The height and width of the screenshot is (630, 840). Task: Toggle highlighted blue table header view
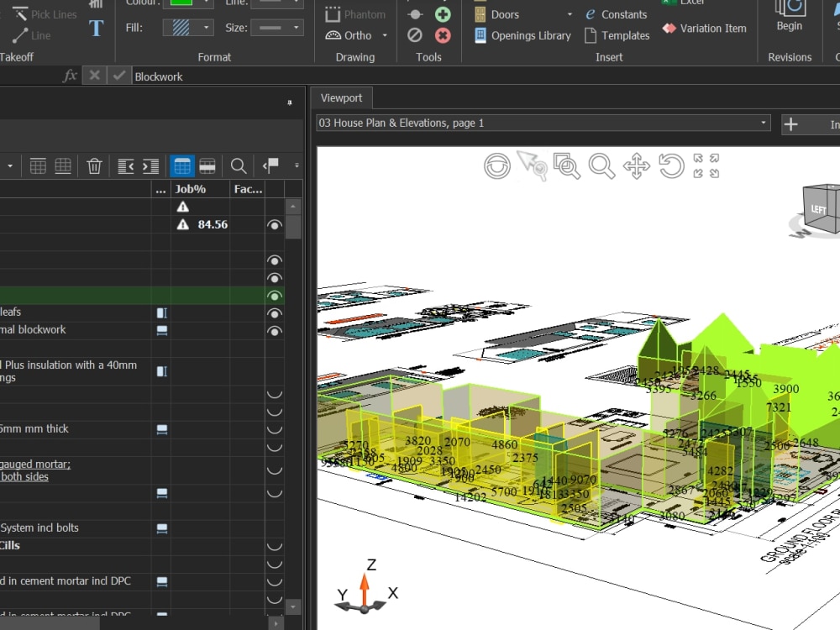[182, 166]
